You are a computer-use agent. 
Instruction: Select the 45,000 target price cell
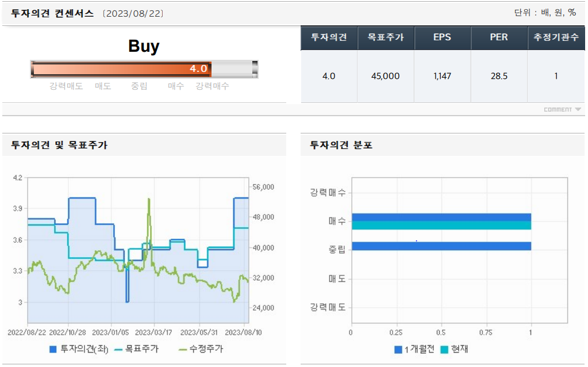tap(386, 76)
